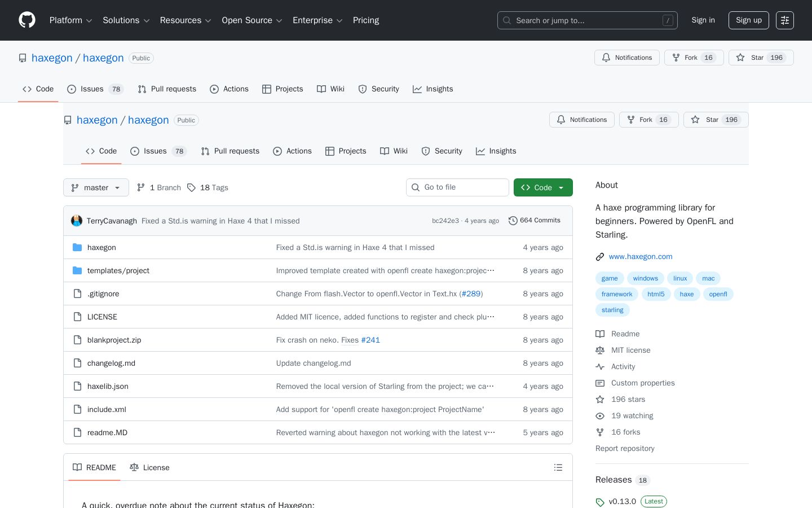Click the folder icon of the haxegon row
812x508 pixels.
tap(77, 247)
